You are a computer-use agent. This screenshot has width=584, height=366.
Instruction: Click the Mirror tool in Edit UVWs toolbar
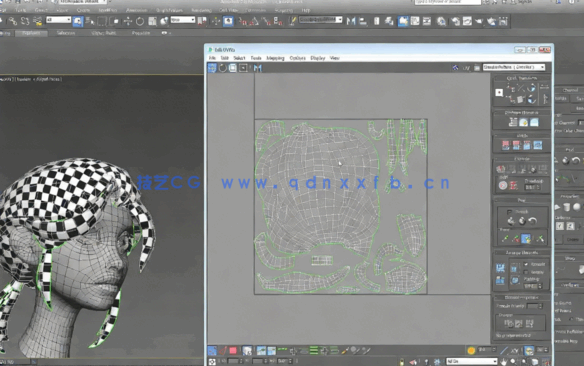pyautogui.click(x=257, y=68)
